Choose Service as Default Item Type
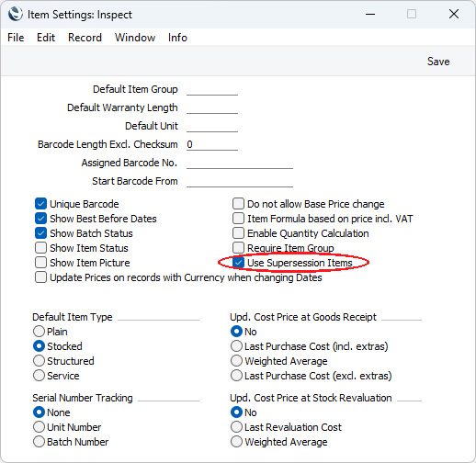Image resolution: width=476 pixels, height=463 pixels. [x=39, y=376]
